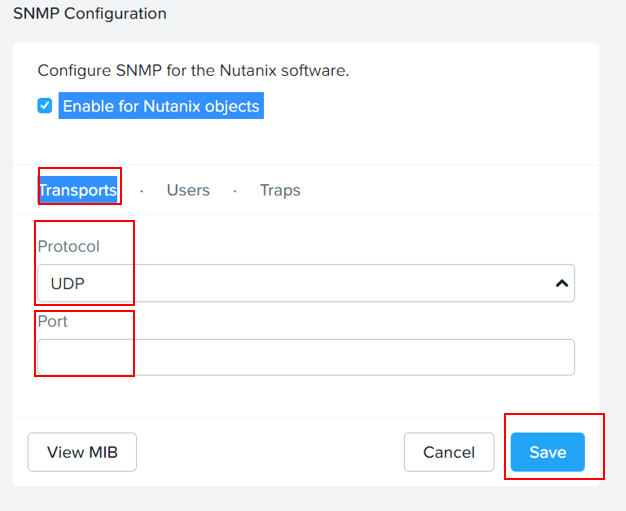Switch to the Transports tab
626x511 pixels.
tap(78, 190)
